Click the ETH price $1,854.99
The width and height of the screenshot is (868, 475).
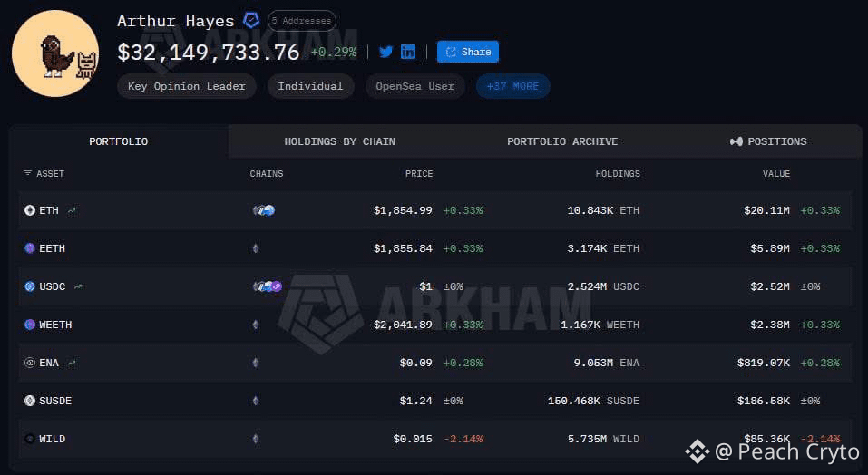[403, 210]
